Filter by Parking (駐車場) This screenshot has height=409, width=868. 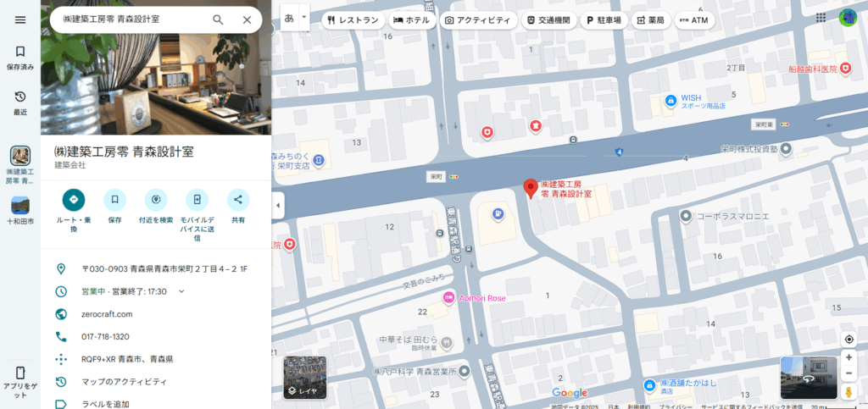point(604,20)
